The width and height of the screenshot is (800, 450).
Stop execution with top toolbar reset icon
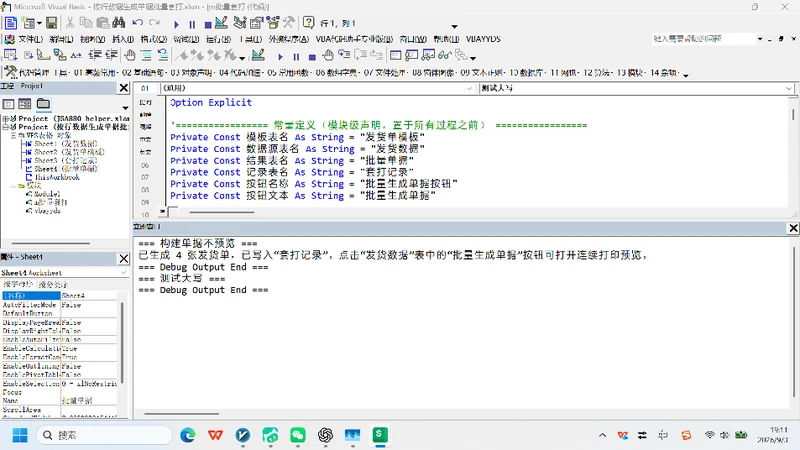tap(208, 24)
